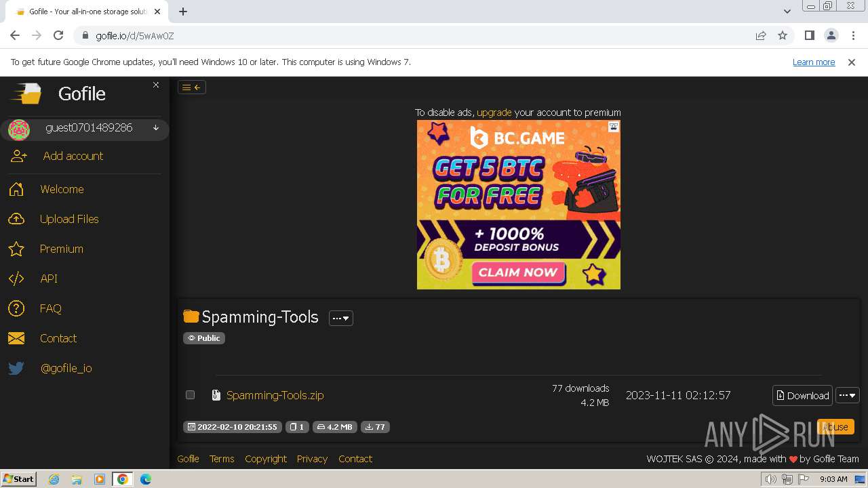Open Add account
The width and height of the screenshot is (868, 488).
pyautogui.click(x=73, y=156)
